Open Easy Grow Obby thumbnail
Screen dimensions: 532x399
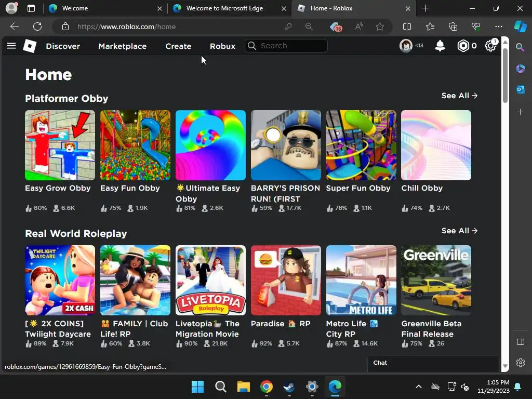point(60,145)
